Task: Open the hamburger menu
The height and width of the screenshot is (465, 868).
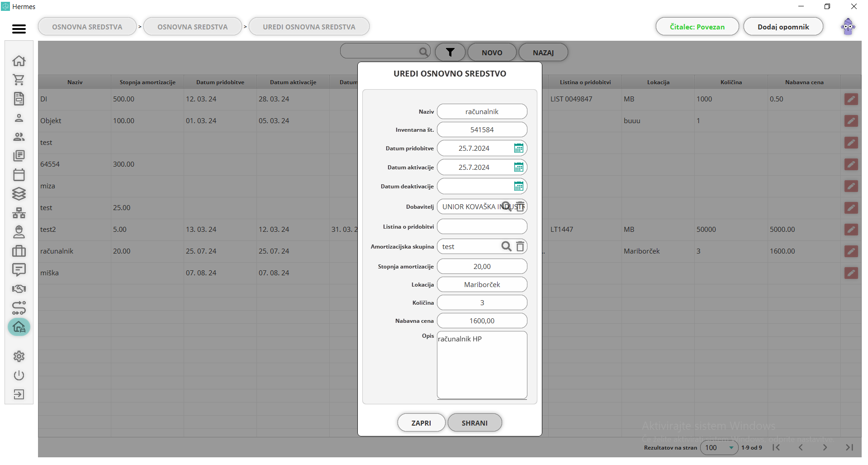Action: point(19,29)
